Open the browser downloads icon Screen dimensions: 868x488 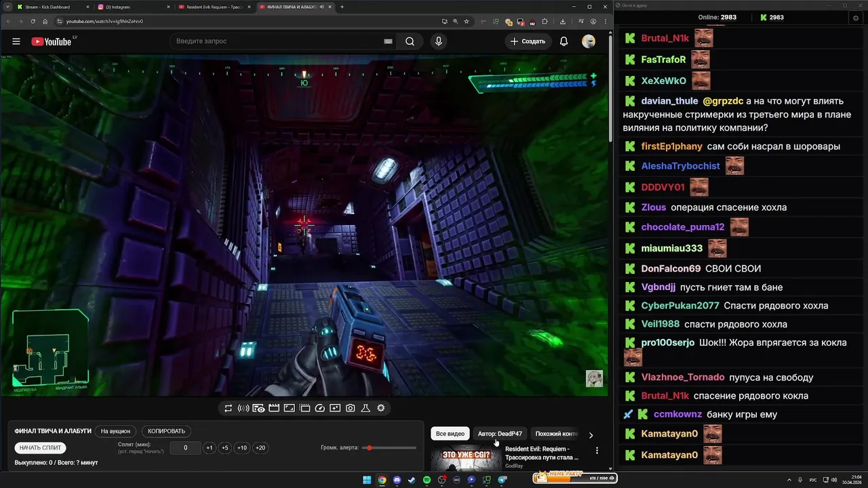pos(563,21)
